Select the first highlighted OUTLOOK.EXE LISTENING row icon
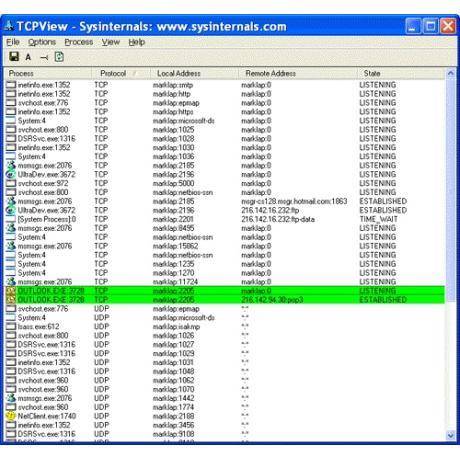Image resolution: width=460 pixels, height=460 pixels. tap(11, 291)
